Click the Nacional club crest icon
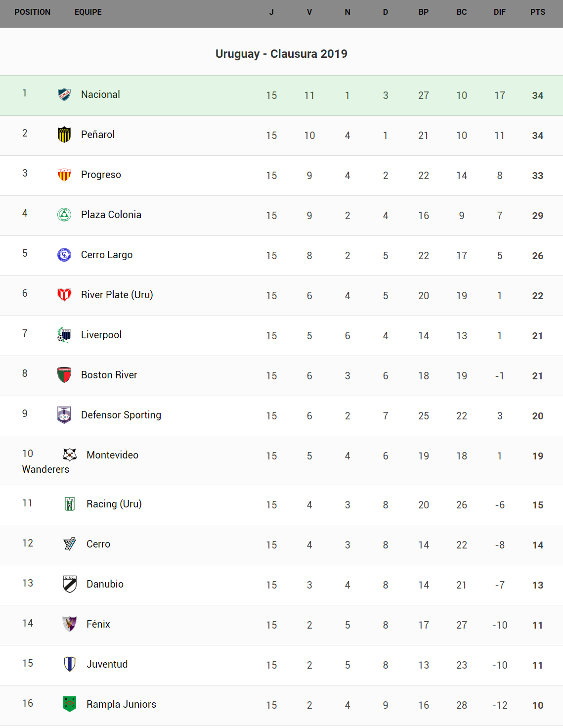Screen dimensions: 563x728 click(x=64, y=94)
